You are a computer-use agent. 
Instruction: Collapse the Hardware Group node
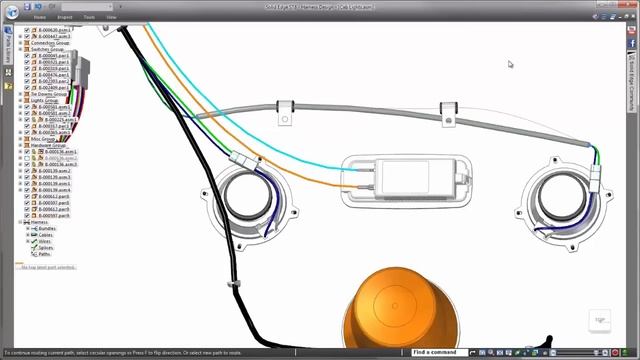20,145
